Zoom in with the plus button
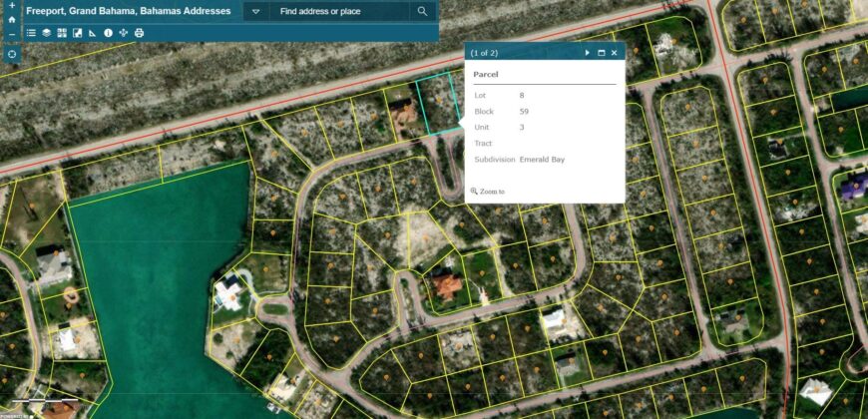This screenshot has height=419, width=868. [x=11, y=5]
